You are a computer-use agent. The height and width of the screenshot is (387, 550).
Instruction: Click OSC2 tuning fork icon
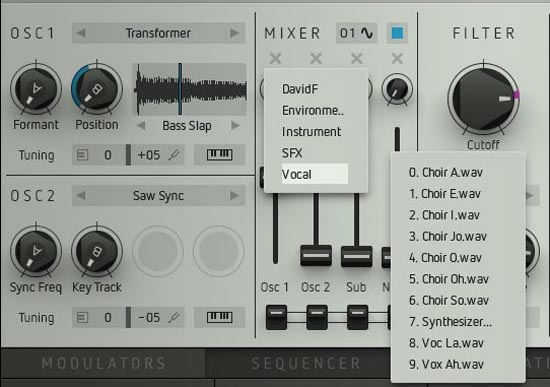[174, 318]
